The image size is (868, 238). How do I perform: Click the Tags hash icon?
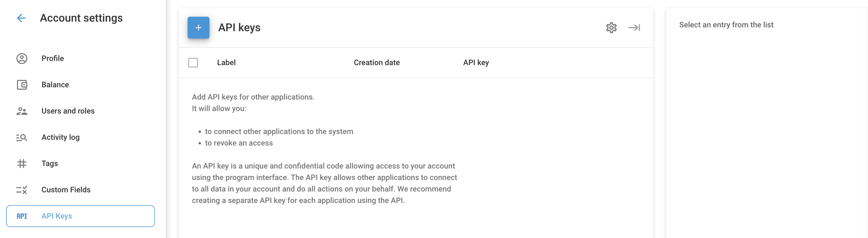pos(22,164)
